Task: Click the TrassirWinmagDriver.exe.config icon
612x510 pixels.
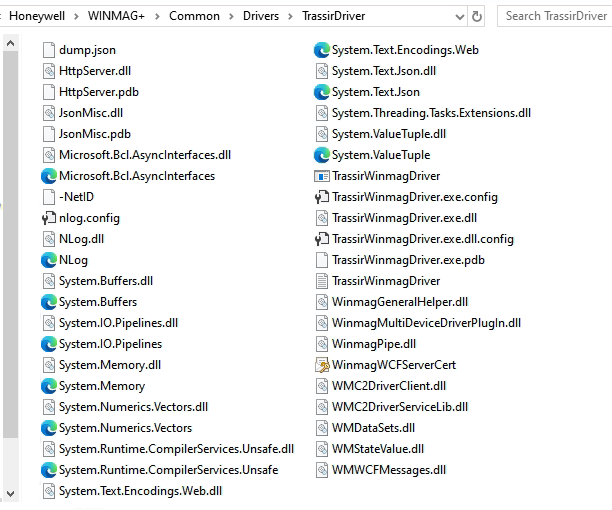Action: click(322, 197)
